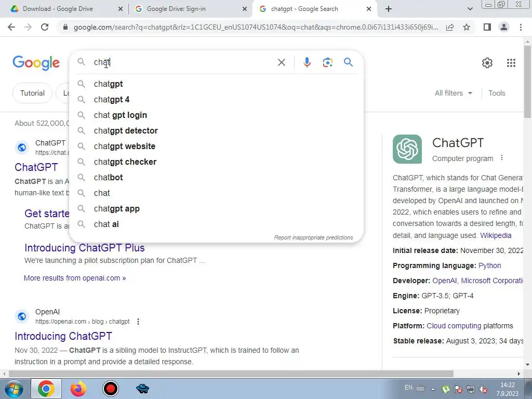Viewport: 532px width, 399px height.
Task: Open the OpenAI developer link
Action: pos(444,281)
